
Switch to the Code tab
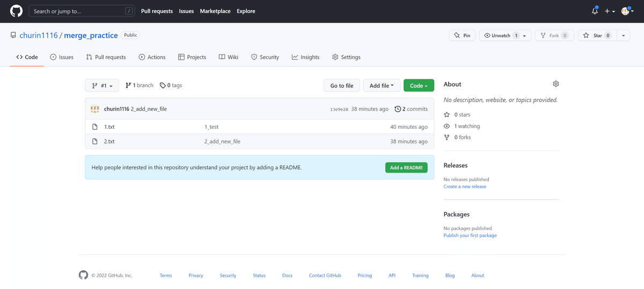tap(27, 57)
